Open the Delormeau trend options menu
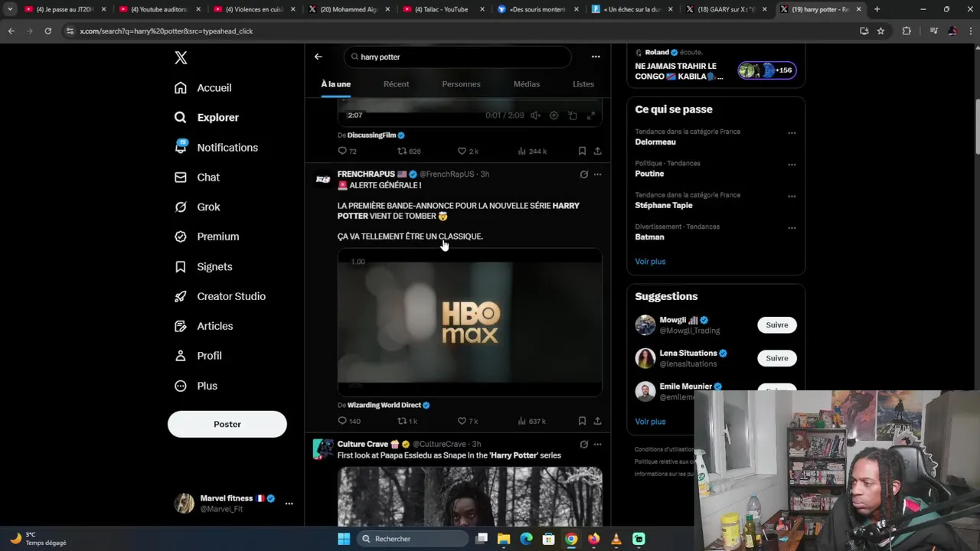 pyautogui.click(x=792, y=133)
